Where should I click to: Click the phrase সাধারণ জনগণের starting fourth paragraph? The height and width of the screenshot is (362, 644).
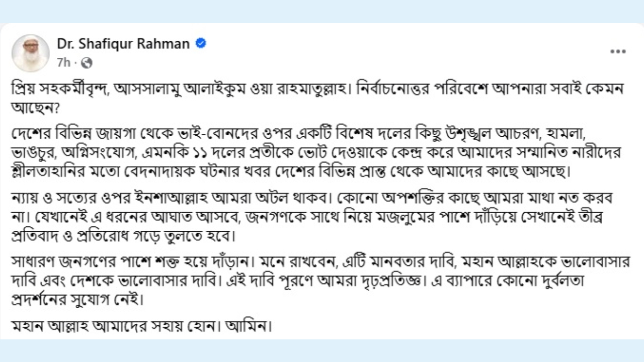pyautogui.click(x=63, y=262)
